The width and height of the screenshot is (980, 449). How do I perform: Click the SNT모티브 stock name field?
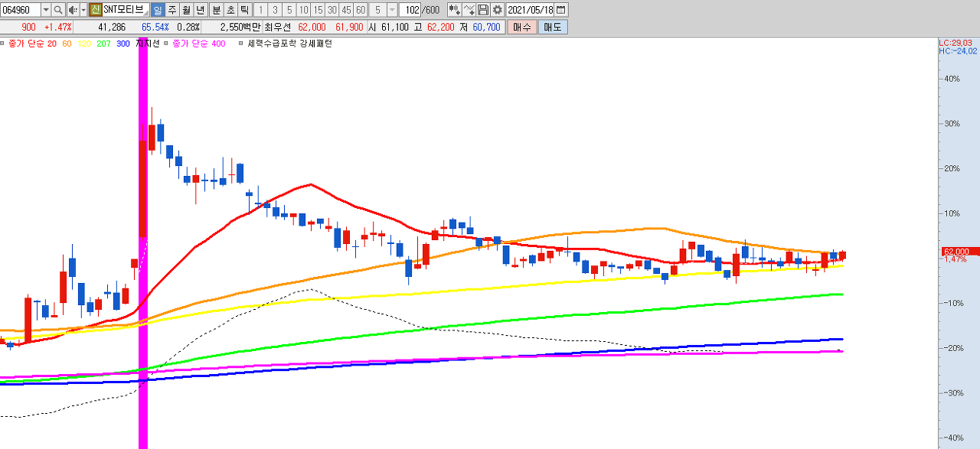pyautogui.click(x=126, y=10)
